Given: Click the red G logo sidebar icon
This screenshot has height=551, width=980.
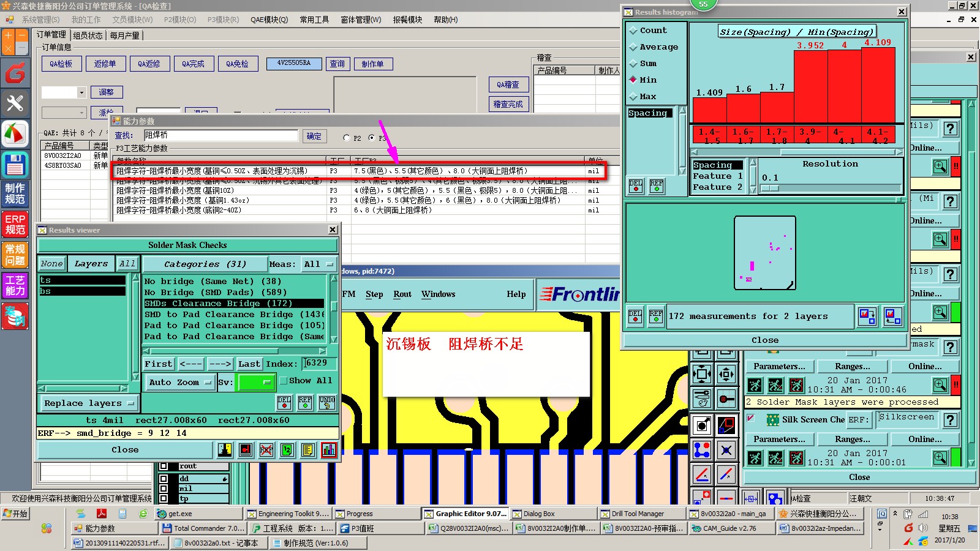Looking at the screenshot, I should point(15,73).
